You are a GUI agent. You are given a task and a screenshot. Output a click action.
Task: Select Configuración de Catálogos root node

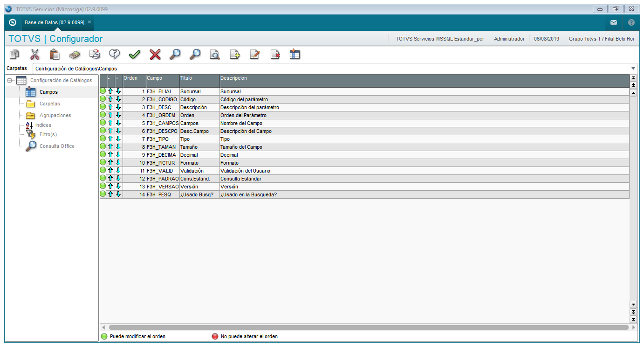click(x=61, y=80)
